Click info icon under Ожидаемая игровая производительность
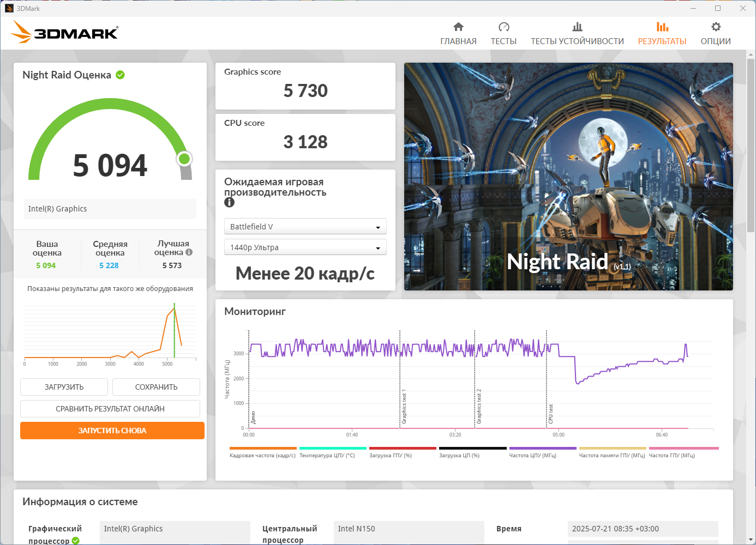 (229, 202)
